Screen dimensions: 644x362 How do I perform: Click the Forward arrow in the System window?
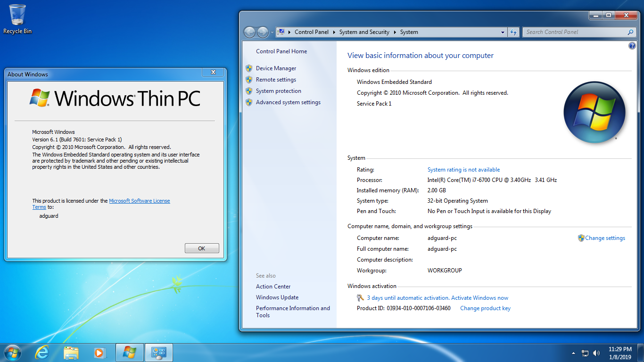tap(263, 32)
